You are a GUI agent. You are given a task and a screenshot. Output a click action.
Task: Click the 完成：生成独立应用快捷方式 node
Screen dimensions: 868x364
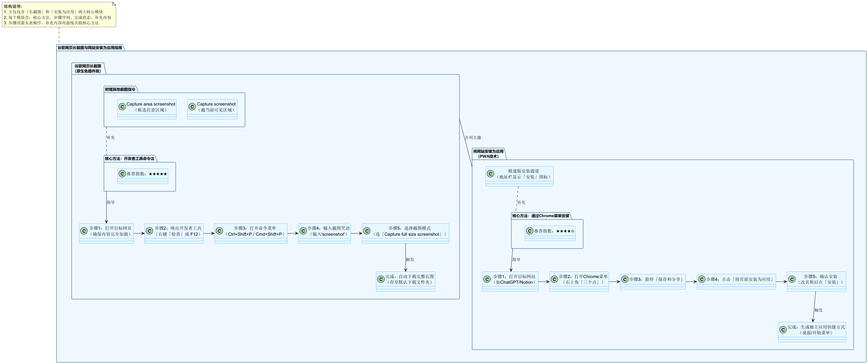tap(815, 330)
